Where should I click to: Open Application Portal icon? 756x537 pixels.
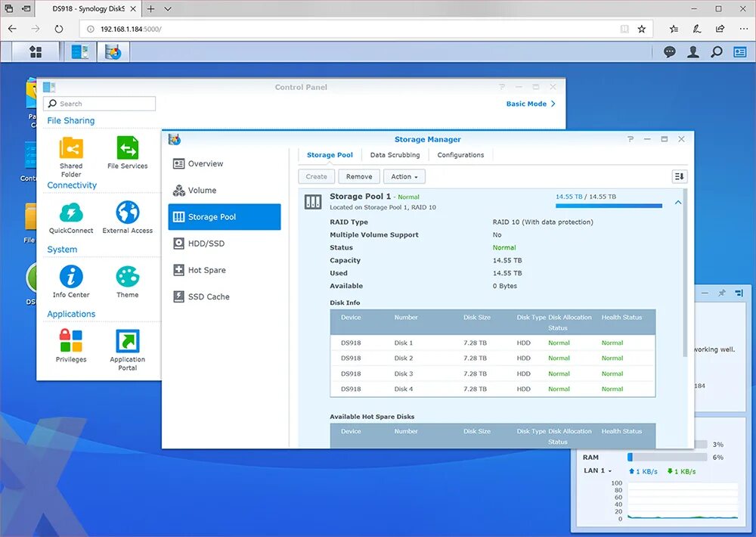point(127,349)
